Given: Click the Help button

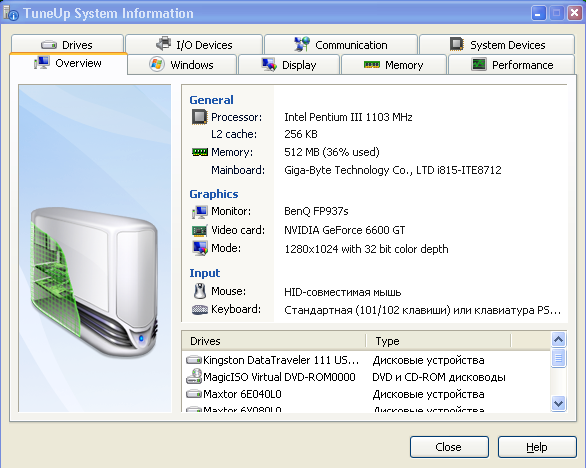Looking at the screenshot, I should click(537, 447).
